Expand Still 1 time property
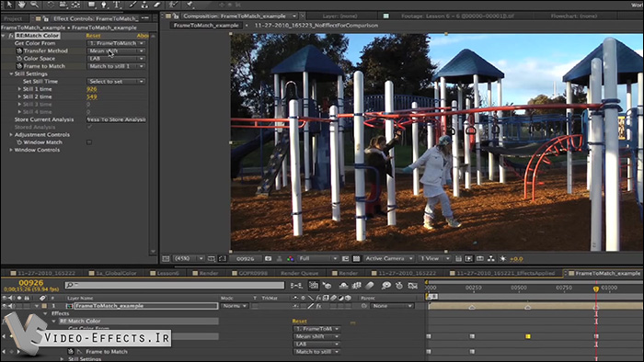Image resolution: width=644 pixels, height=362 pixels. [19, 89]
